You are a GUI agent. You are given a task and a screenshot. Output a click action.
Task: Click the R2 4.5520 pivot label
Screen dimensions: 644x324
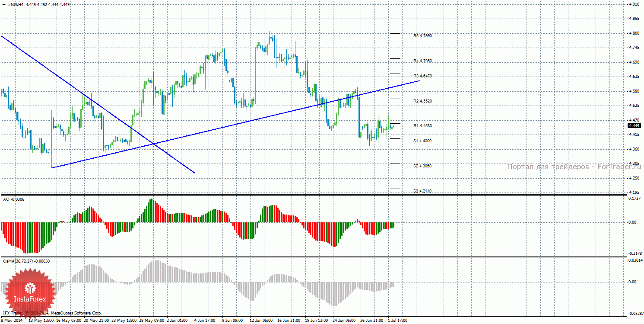[422, 101]
